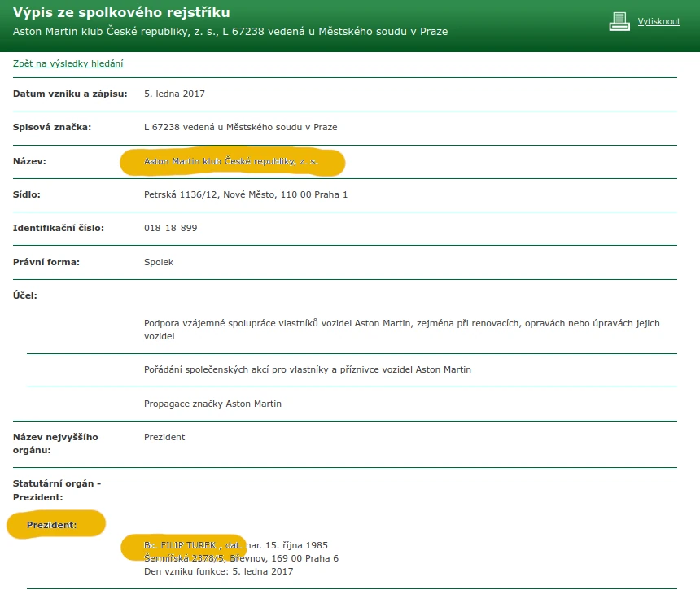
Task: Go back via Zpět na výsledky hledání
Action: [68, 63]
